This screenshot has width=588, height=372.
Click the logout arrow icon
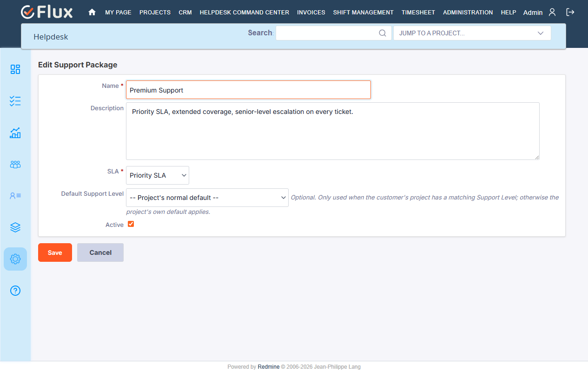click(570, 12)
